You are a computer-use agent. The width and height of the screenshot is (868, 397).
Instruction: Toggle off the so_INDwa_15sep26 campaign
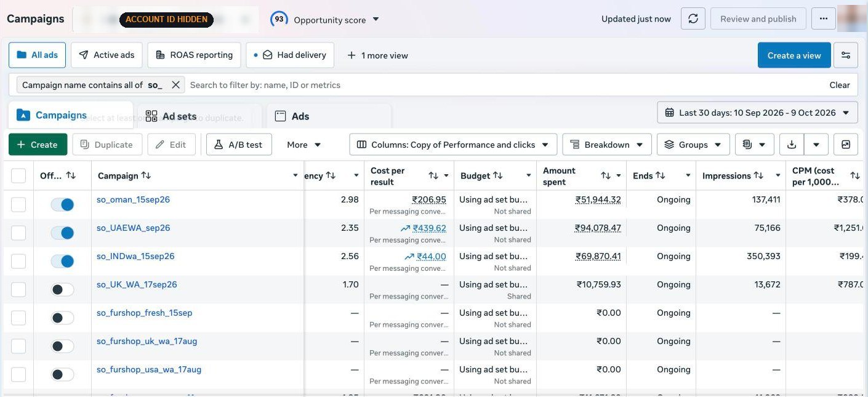(62, 261)
